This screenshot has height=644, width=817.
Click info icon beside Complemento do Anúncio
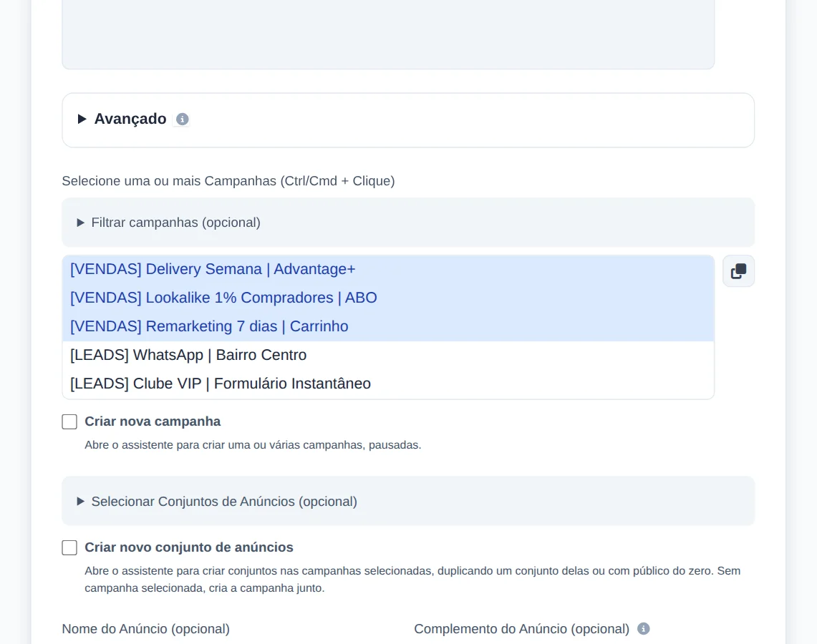(644, 629)
